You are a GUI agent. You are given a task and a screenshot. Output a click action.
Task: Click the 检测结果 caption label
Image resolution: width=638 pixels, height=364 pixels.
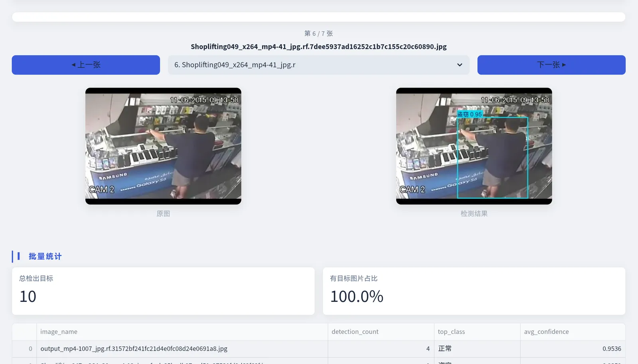[x=474, y=214]
